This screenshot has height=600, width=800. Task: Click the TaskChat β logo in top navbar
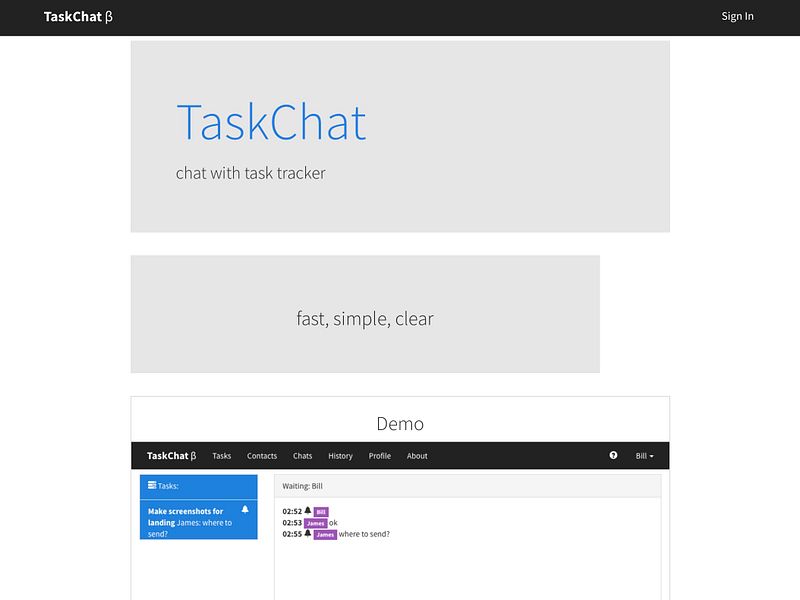click(x=78, y=17)
